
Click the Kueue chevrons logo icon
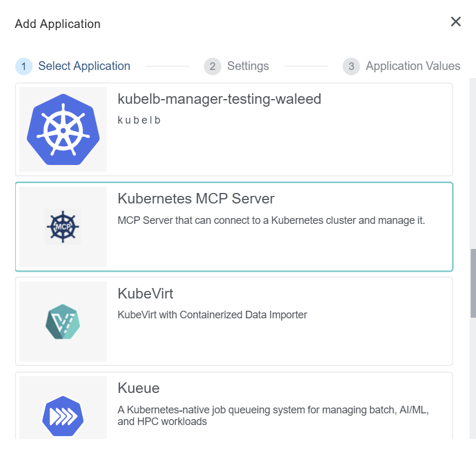click(x=62, y=416)
